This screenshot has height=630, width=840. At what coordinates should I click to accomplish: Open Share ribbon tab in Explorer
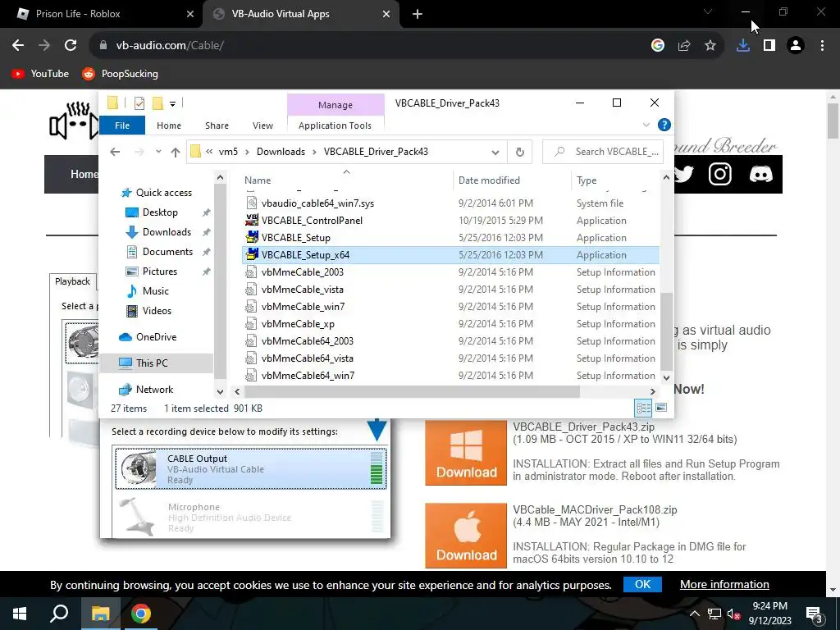[x=217, y=126]
